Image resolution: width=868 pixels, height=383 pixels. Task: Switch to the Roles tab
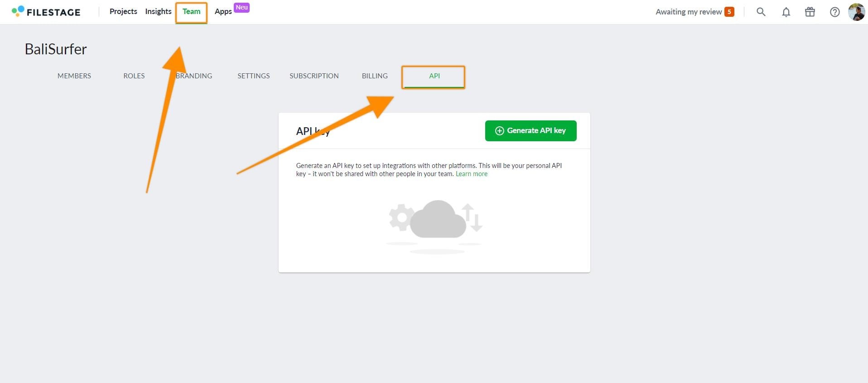134,76
